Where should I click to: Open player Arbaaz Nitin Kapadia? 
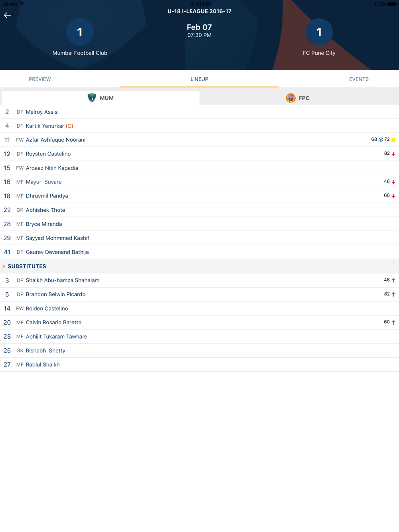pos(199,168)
